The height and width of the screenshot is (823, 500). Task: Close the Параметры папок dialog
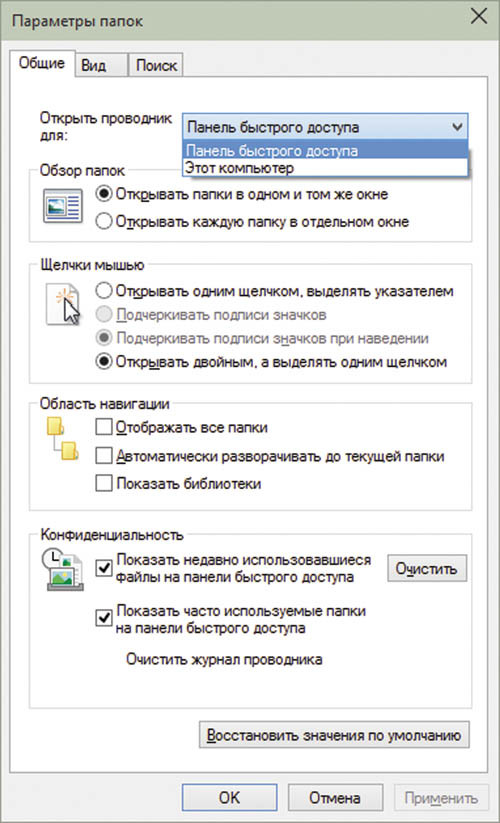coord(478,17)
